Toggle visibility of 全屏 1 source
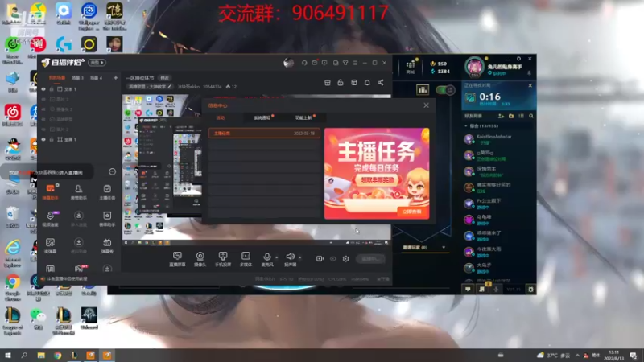The width and height of the screenshot is (644, 362). point(43,139)
